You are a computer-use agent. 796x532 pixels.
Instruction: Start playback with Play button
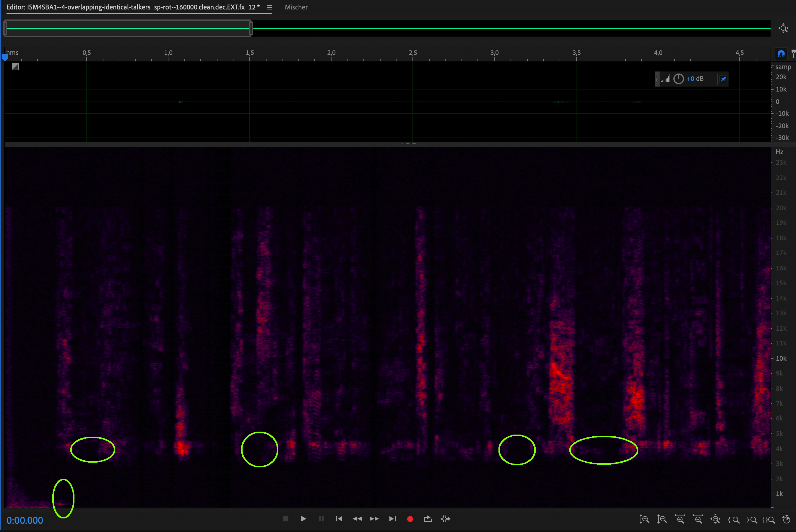pos(303,519)
